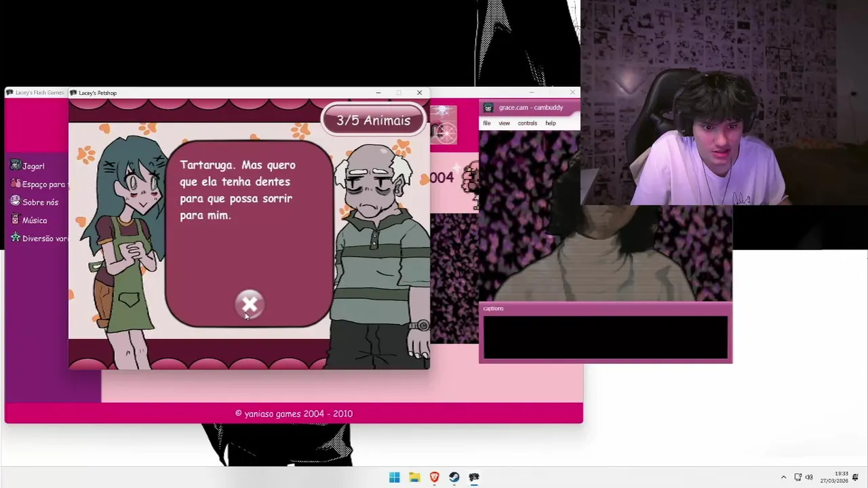Click the sparkle thumbnail in the Flash Games window
Screen dimensions: 868x488
443,113
